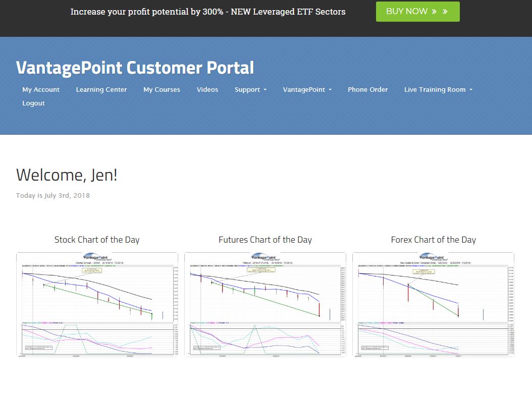Screen dimensions: 532x395
Task: Expand the Support dropdown menu
Action: coord(250,89)
